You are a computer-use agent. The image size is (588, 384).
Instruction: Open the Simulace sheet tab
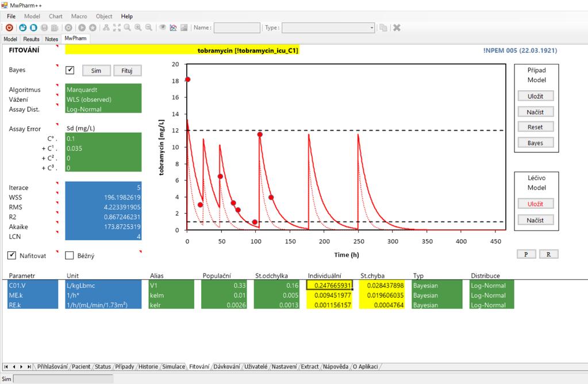(x=173, y=367)
